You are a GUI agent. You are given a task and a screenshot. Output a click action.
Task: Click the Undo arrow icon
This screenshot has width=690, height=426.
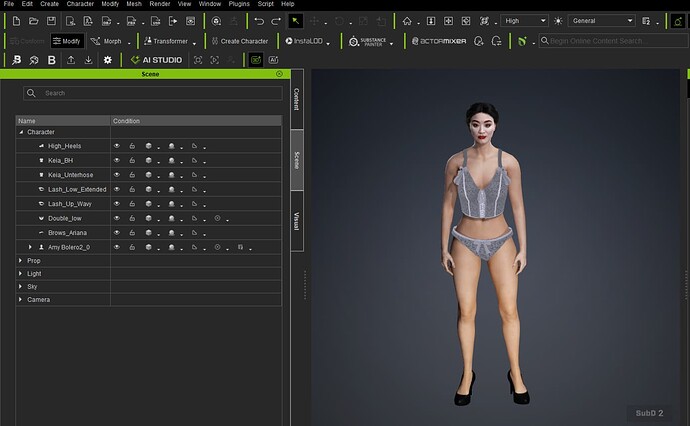[x=259, y=21]
